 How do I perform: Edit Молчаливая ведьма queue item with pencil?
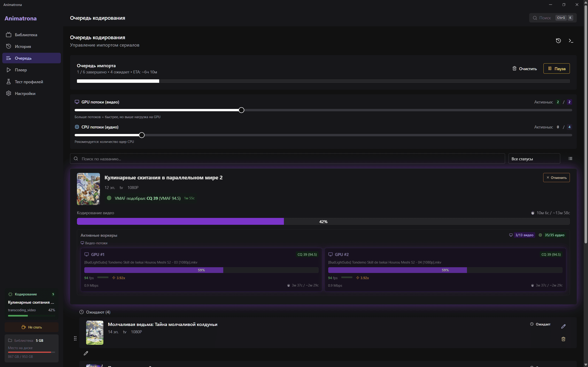coord(563,326)
